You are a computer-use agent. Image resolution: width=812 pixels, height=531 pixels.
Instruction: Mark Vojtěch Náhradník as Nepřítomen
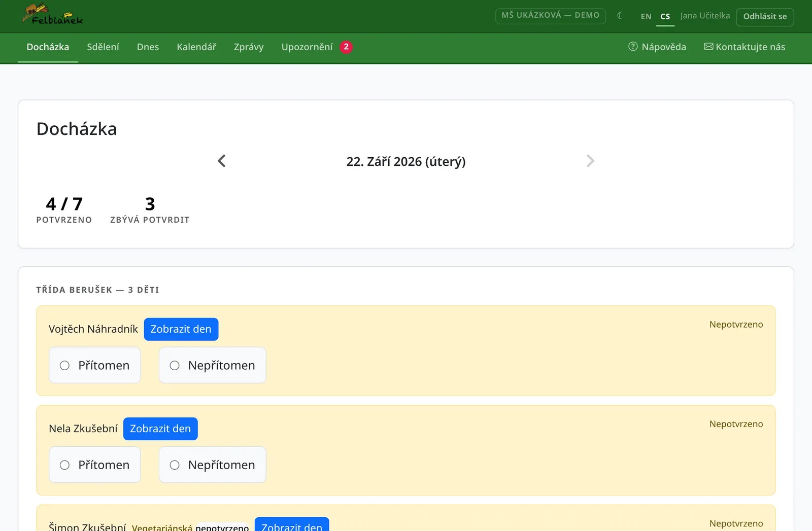(x=213, y=365)
